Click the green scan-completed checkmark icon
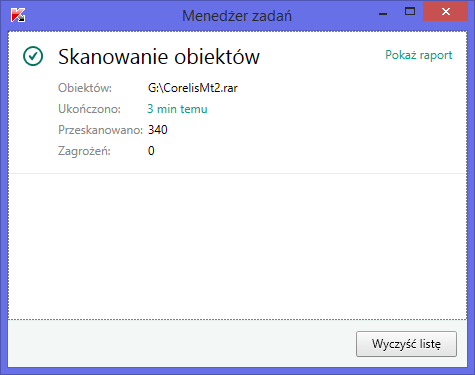 click(33, 56)
